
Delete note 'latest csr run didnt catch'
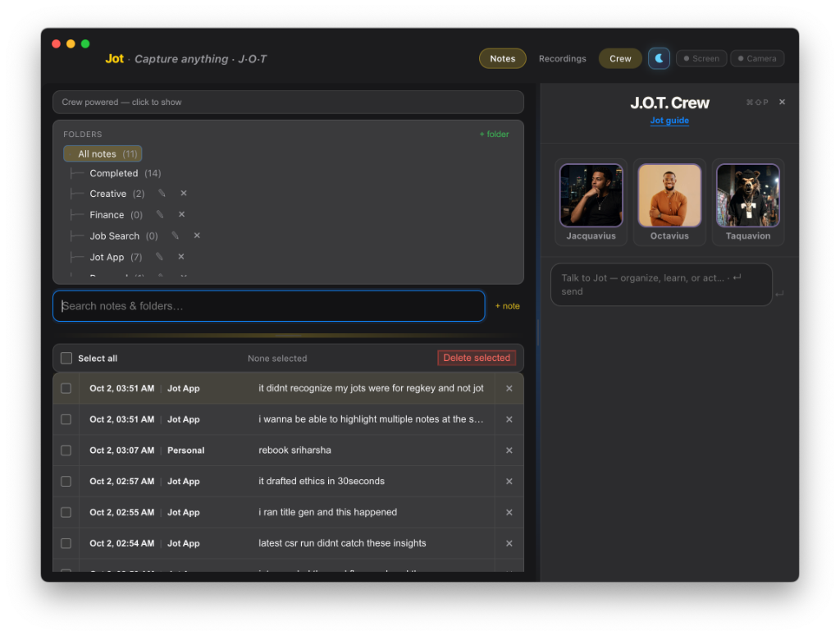(509, 543)
